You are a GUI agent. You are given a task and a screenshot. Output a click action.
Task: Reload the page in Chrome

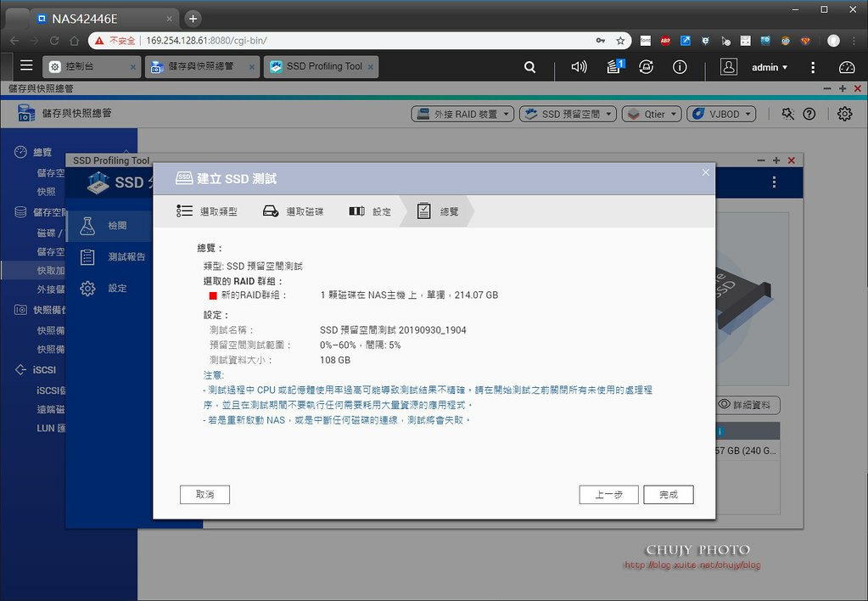[54, 41]
